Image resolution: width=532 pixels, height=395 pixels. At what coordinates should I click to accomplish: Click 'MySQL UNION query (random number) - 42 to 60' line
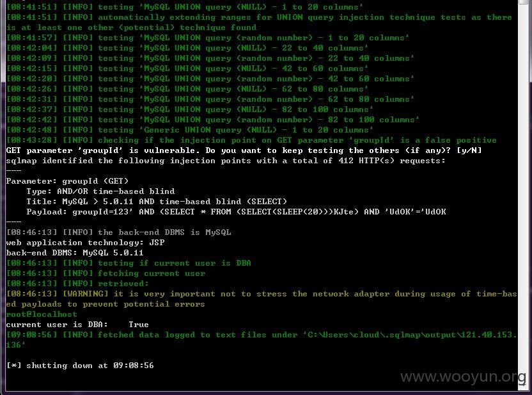210,79
